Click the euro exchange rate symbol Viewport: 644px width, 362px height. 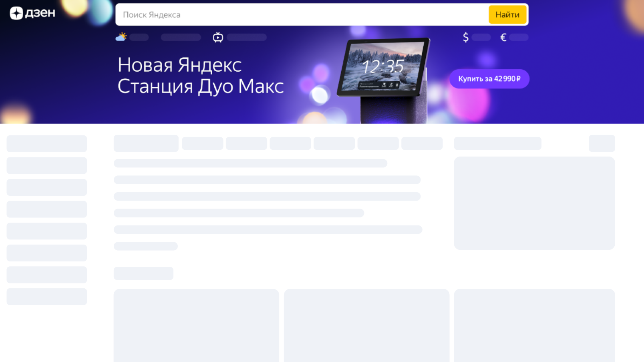tap(503, 37)
